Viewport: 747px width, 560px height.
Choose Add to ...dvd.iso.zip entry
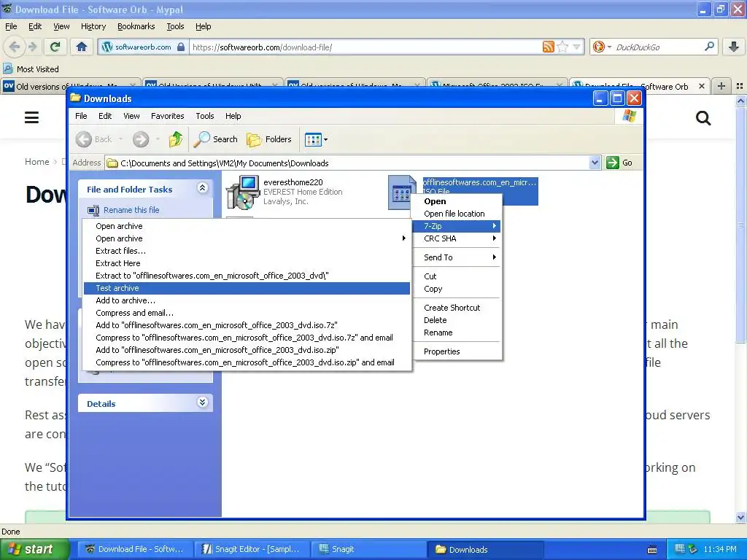pyautogui.click(x=247, y=350)
